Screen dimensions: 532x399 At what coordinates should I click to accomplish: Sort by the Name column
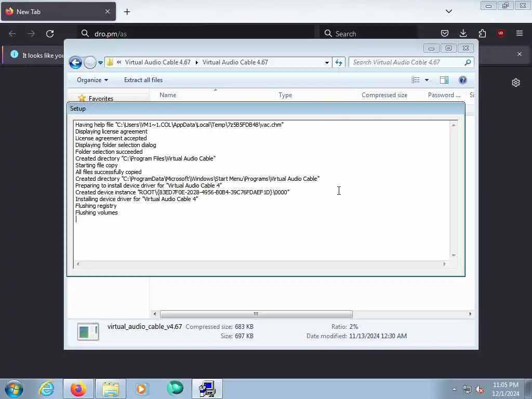click(168, 95)
